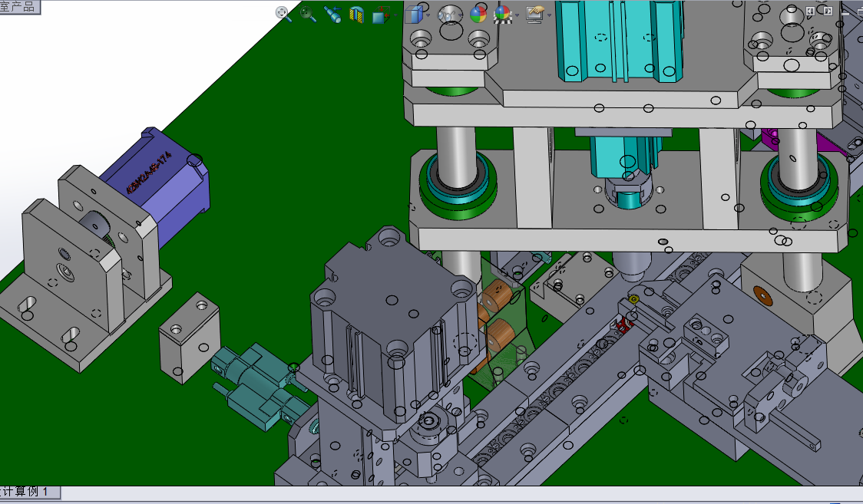This screenshot has width=863, height=504.
Task: Return to the previous view
Action: (332, 15)
